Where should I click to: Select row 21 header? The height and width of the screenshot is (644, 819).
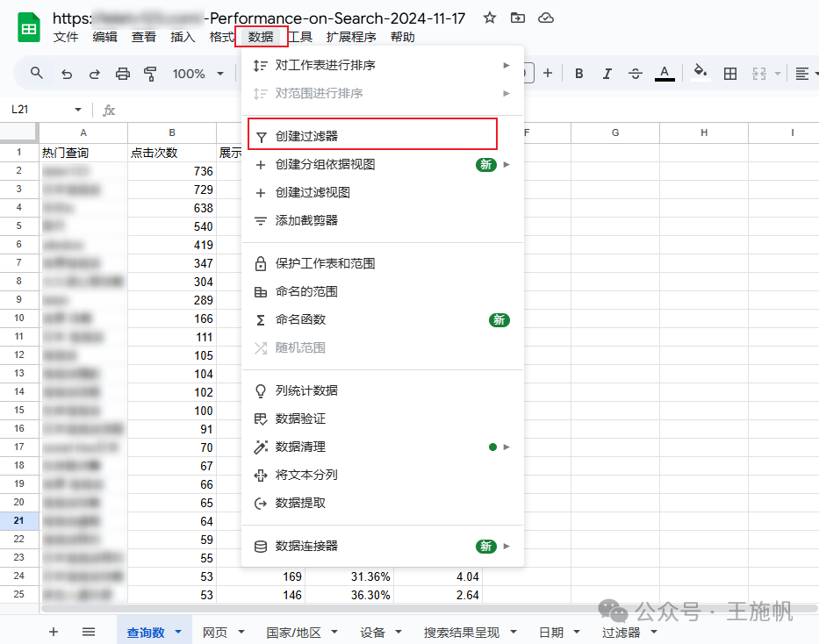(x=18, y=520)
